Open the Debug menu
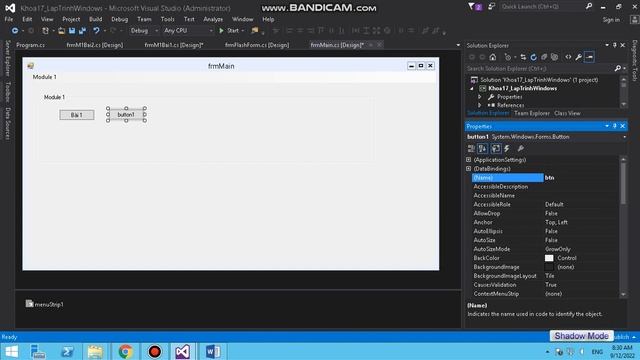The height and width of the screenshot is (360, 640). (x=120, y=19)
